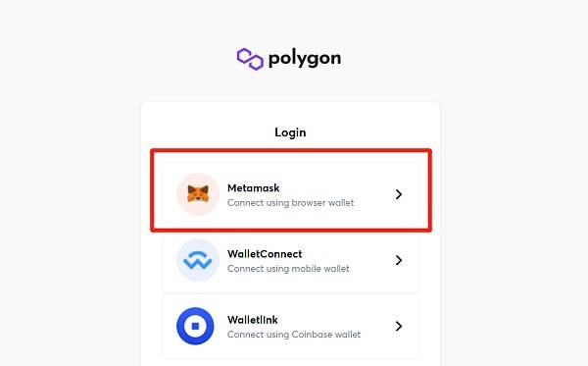Choose the Metamask login option row
The width and height of the screenshot is (588, 366).
tap(291, 194)
